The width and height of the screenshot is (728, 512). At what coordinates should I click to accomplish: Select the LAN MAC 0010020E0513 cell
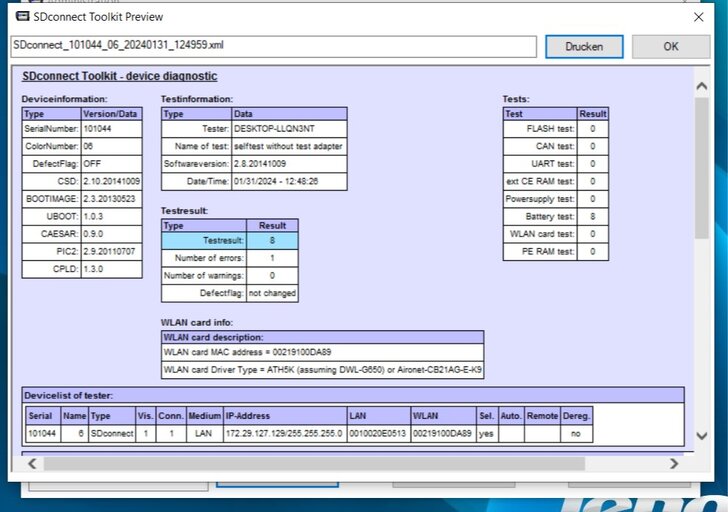378,434
